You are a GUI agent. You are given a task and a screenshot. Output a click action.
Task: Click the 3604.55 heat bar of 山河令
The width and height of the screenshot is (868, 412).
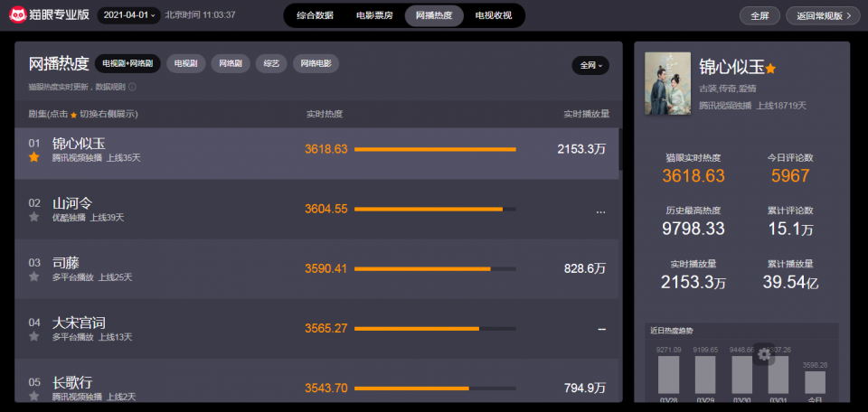coord(435,209)
